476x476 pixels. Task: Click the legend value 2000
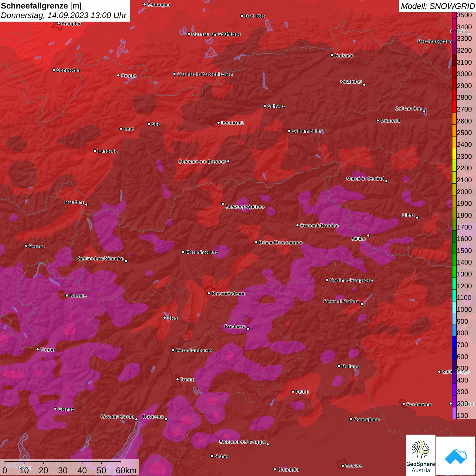pyautogui.click(x=464, y=191)
